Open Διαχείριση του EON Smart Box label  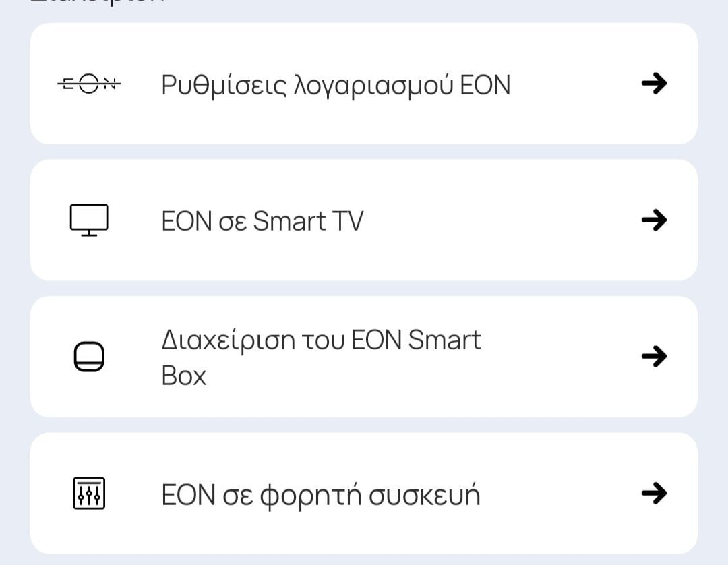tap(321, 357)
